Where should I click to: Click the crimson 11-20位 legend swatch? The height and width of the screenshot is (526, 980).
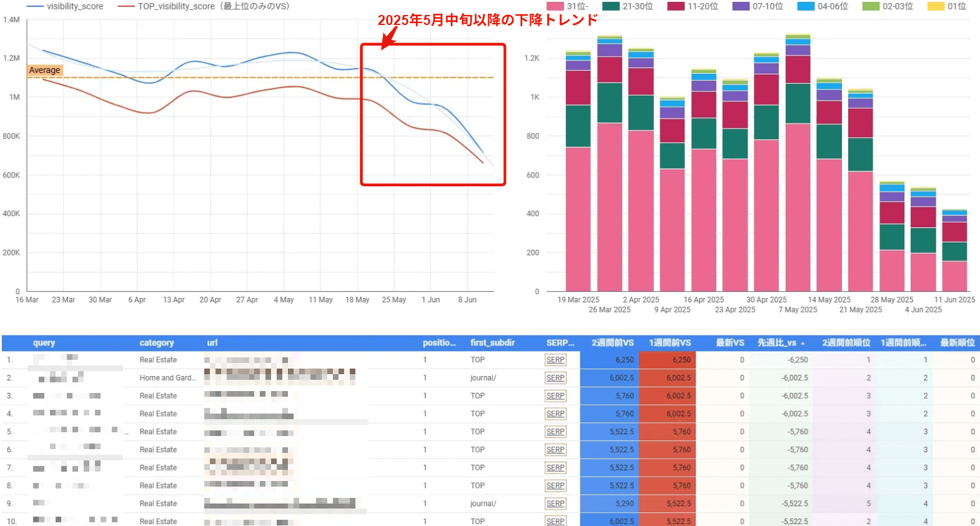coord(676,6)
